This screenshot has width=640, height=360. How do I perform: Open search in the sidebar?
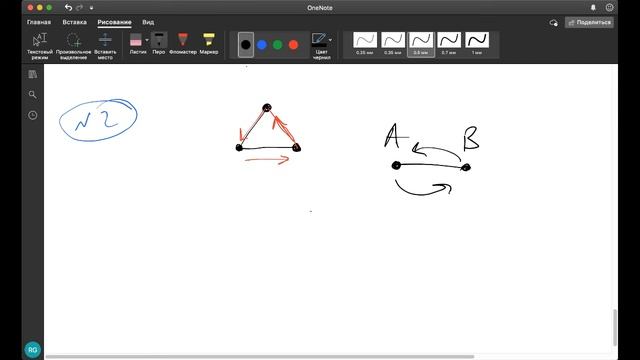point(33,95)
